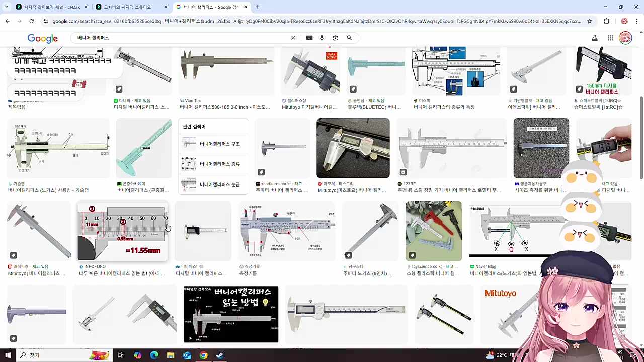Open Chrome's three-dot menu
The height and width of the screenshot is (362, 644).
pyautogui.click(x=636, y=21)
